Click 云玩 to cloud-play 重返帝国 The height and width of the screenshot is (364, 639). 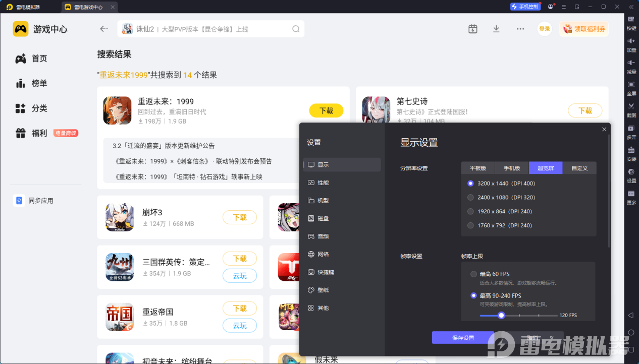[x=240, y=326]
